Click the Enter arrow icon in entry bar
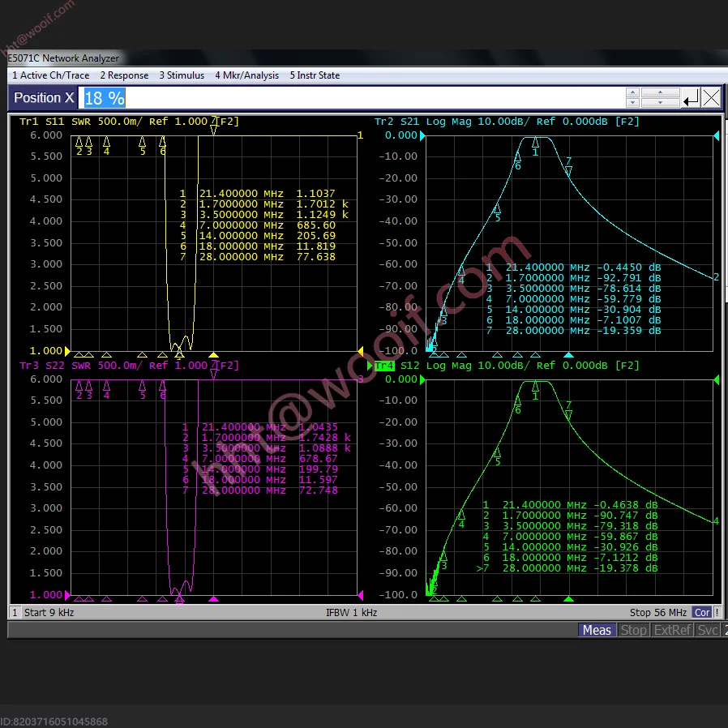Image resolution: width=728 pixels, height=728 pixels. point(691,98)
